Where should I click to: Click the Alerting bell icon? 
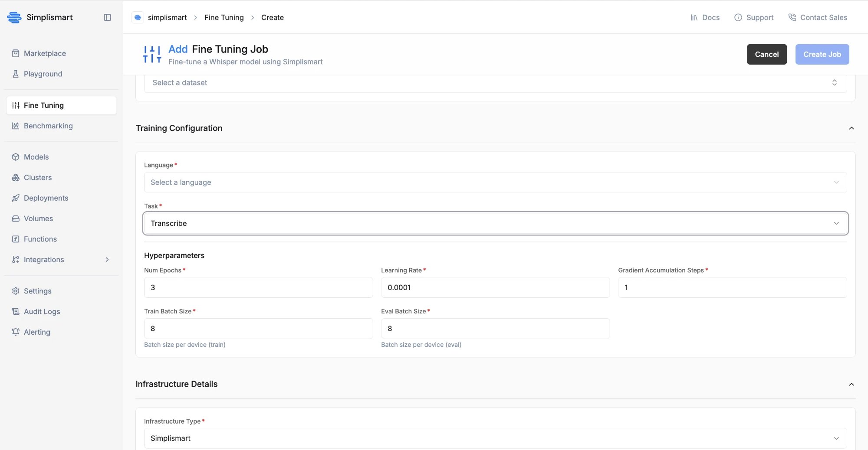(x=16, y=332)
